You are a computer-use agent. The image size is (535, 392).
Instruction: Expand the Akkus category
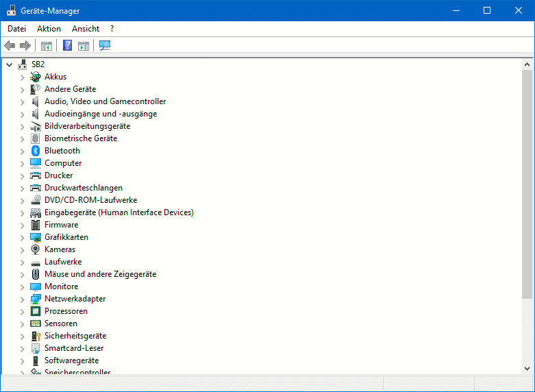click(x=22, y=77)
